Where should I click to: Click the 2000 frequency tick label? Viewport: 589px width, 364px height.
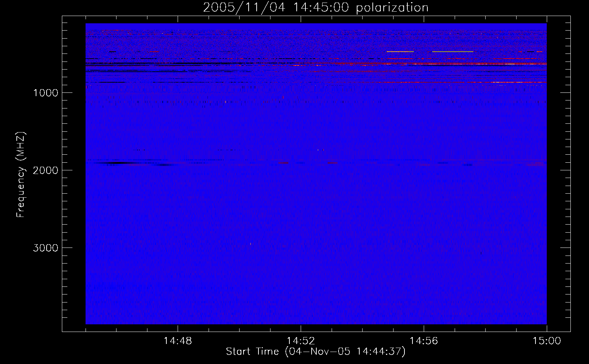click(x=46, y=170)
